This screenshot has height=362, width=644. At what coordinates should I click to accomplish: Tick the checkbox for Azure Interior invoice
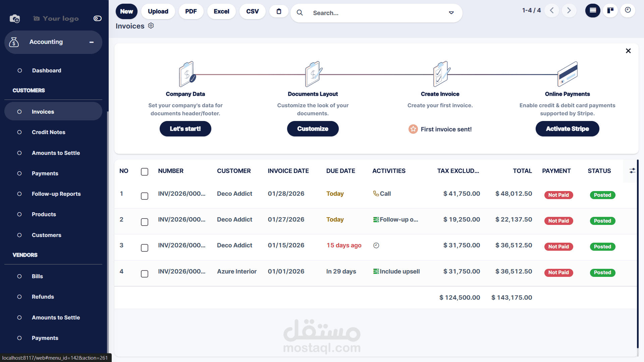(x=145, y=274)
